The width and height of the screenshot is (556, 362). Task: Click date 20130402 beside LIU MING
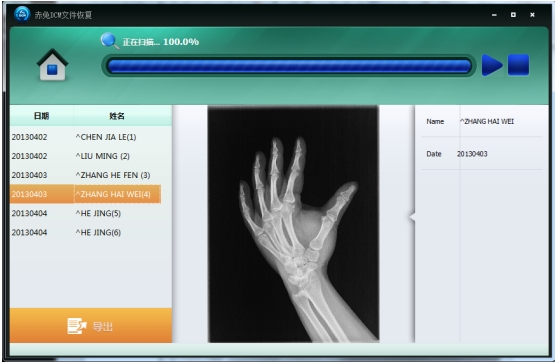tap(29, 156)
